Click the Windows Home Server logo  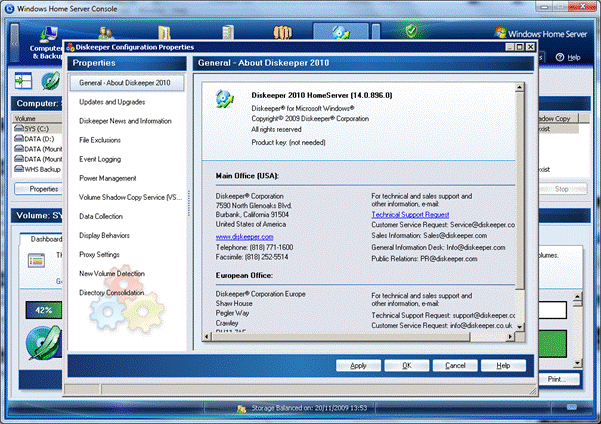(541, 33)
